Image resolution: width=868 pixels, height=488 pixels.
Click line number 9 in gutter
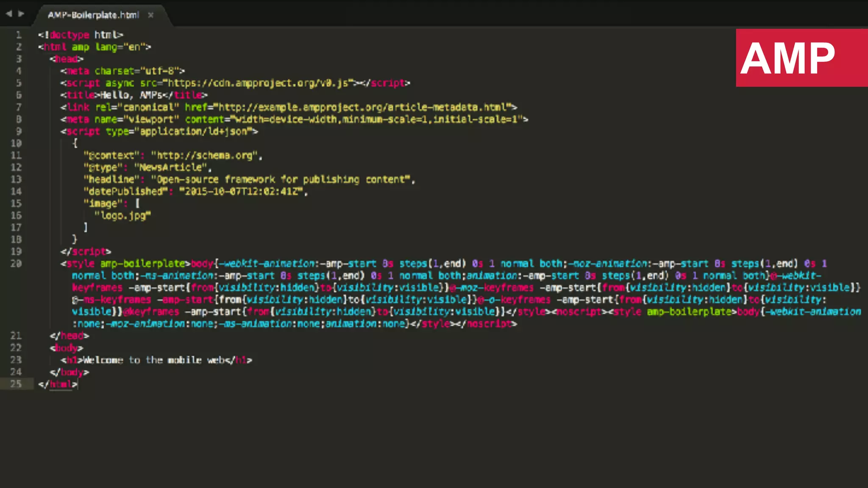19,131
